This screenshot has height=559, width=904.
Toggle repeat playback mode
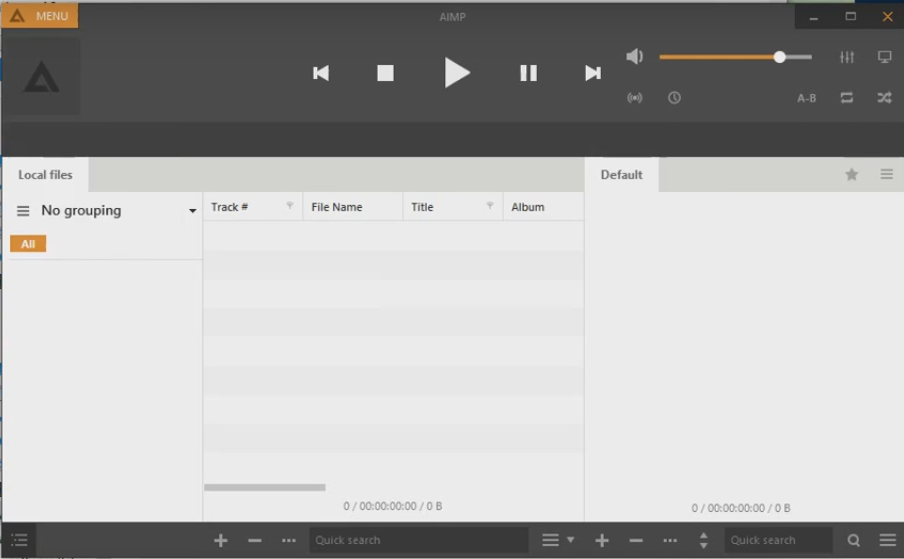coord(846,98)
